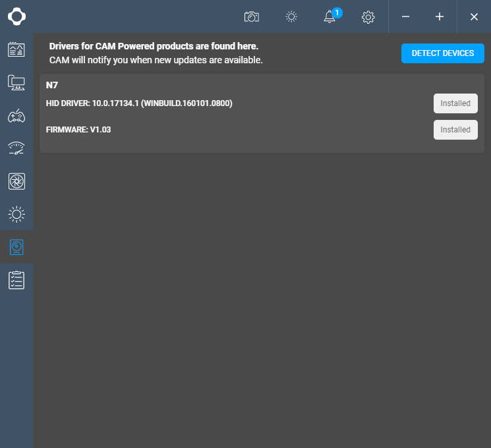Open the Games controller section
Image resolution: width=491 pixels, height=448 pixels.
[x=16, y=115]
